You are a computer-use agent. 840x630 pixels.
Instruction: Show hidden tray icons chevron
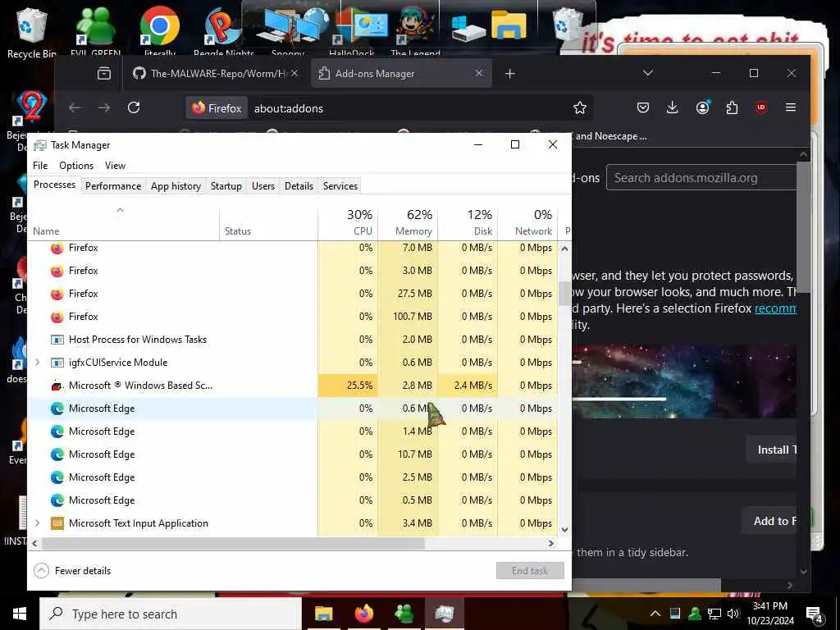click(x=655, y=614)
